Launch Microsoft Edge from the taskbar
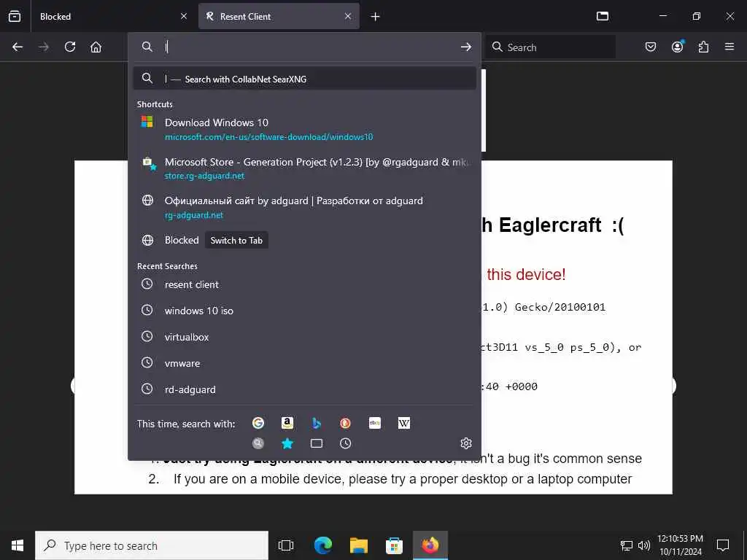Screen dimensions: 747x560 [323, 545]
